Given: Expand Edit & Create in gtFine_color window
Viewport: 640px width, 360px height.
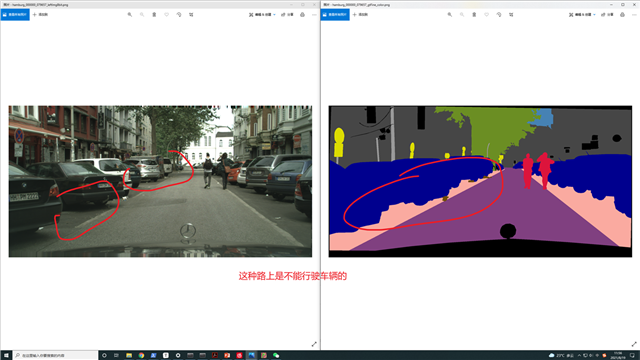Looking at the screenshot, I should coord(582,14).
